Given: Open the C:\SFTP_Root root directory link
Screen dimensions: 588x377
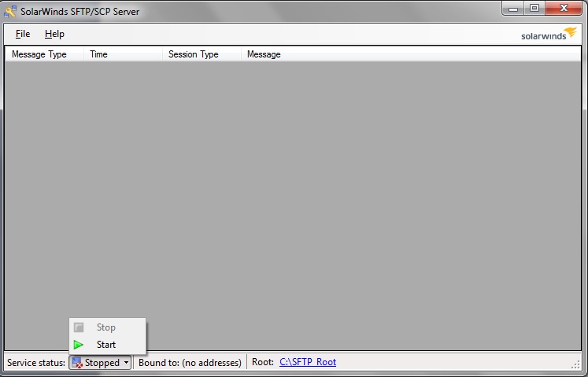Looking at the screenshot, I should coord(307,362).
